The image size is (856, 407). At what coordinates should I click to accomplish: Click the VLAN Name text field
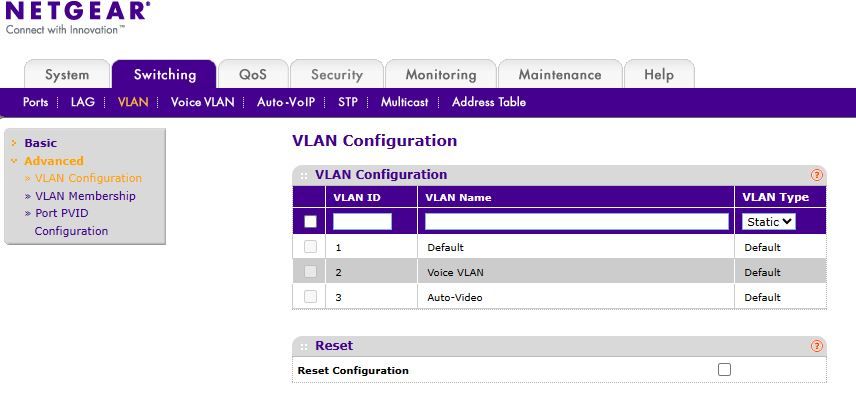(576, 222)
